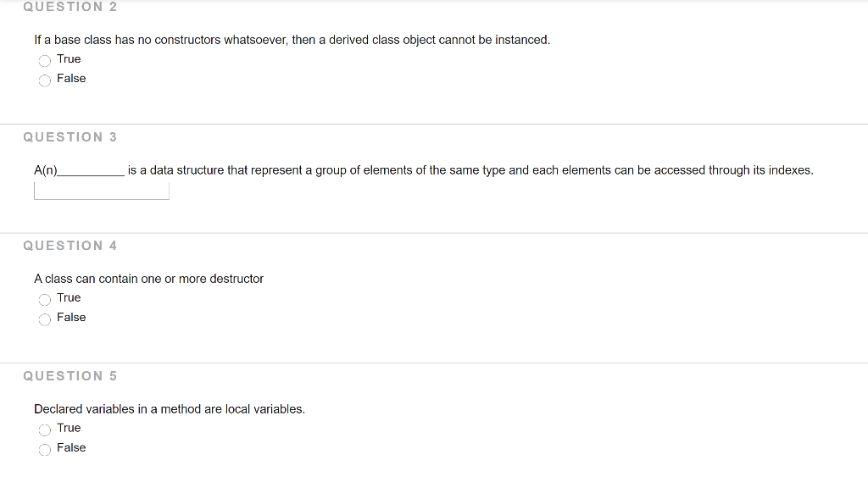Click the False label text under Question 4

point(72,317)
